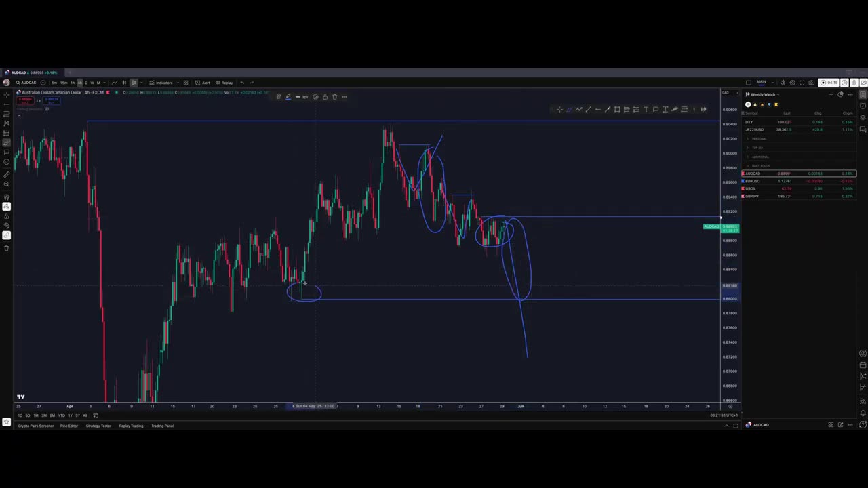Open the Trading Panel tab
The image size is (868, 488).
tap(162, 426)
